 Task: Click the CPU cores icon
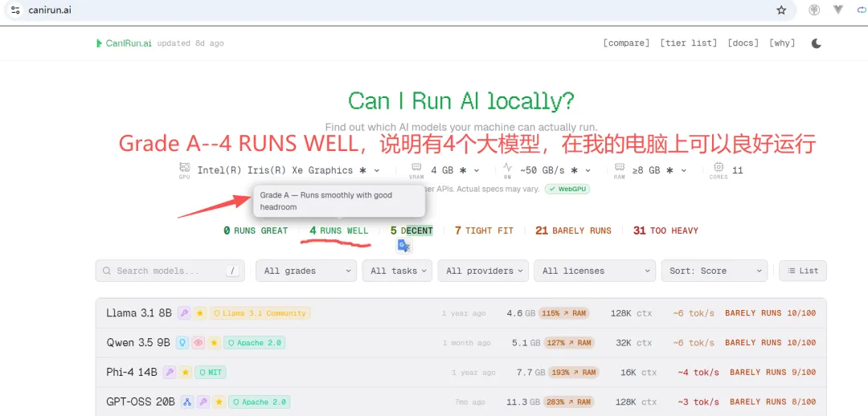(719, 167)
